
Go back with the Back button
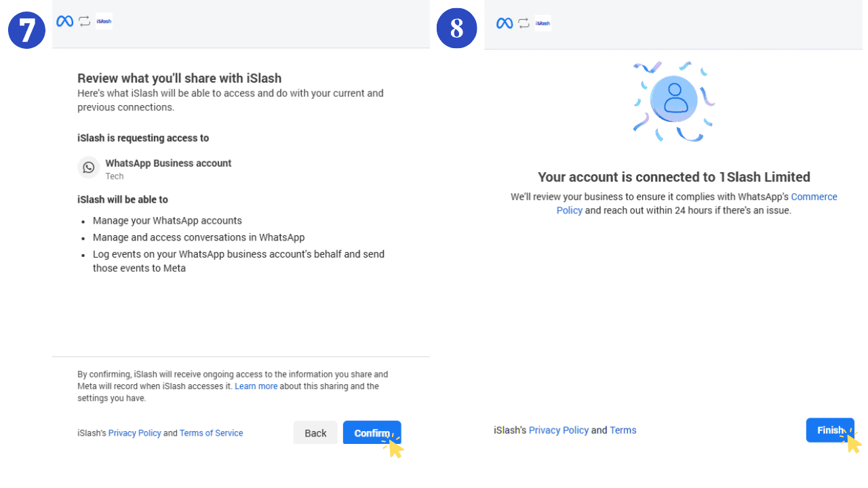[315, 432]
